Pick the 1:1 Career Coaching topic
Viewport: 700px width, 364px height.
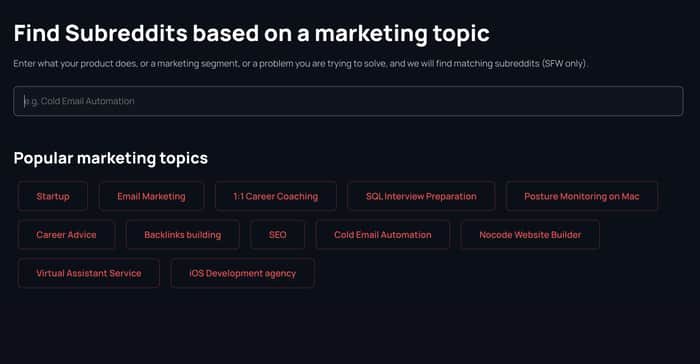coord(275,196)
